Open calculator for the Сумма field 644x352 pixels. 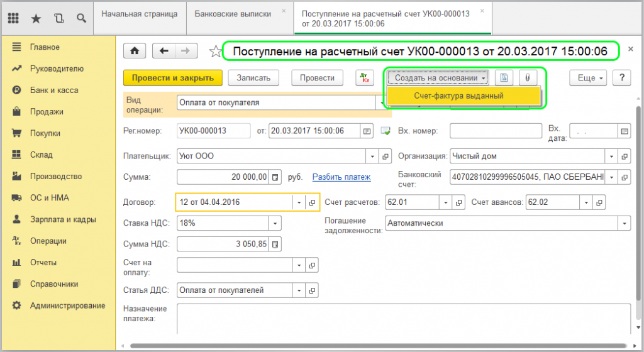click(x=275, y=177)
